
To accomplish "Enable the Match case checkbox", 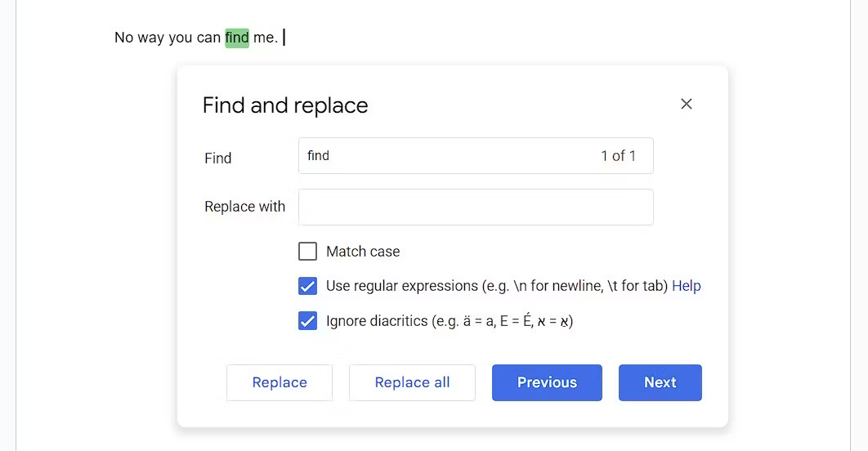I will click(308, 252).
